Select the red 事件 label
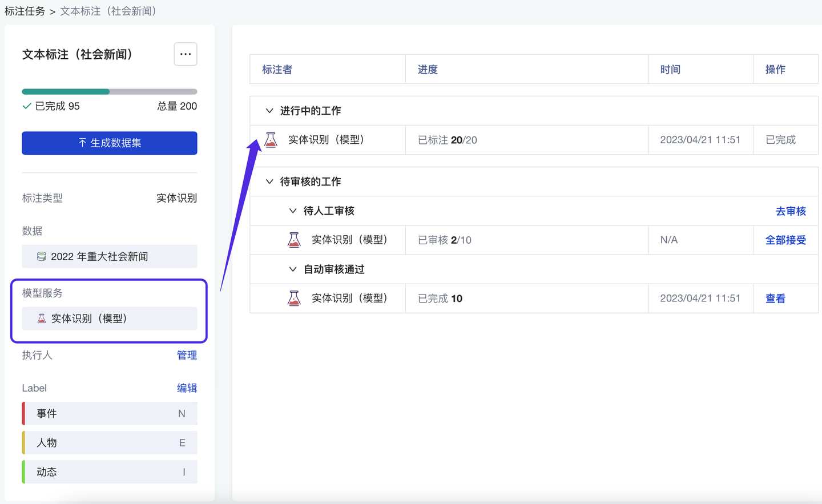Screen dimensions: 822x504 point(110,413)
